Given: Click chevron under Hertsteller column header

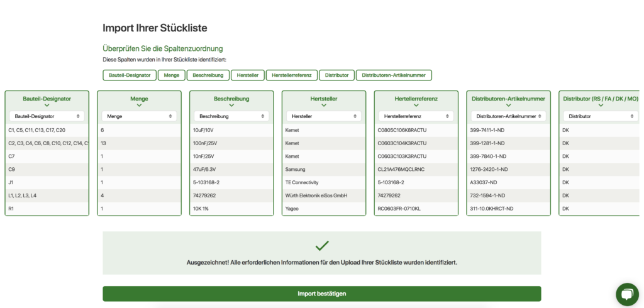Looking at the screenshot, I should [x=324, y=106].
